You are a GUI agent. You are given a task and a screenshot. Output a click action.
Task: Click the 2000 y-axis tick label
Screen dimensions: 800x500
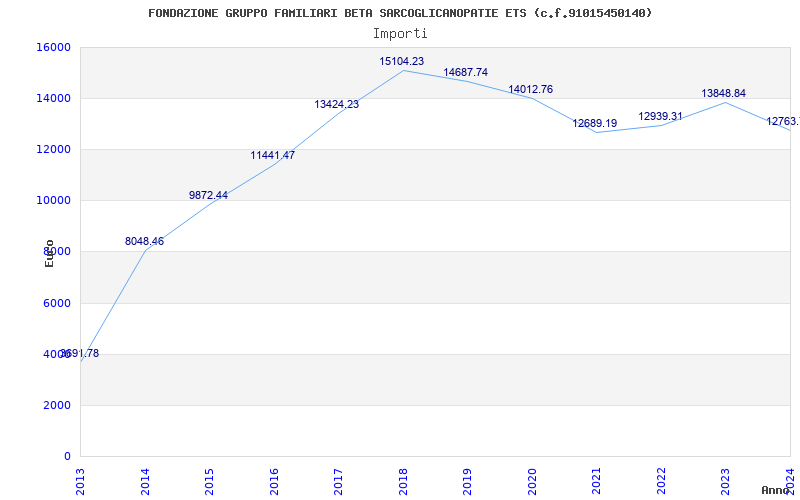57,405
